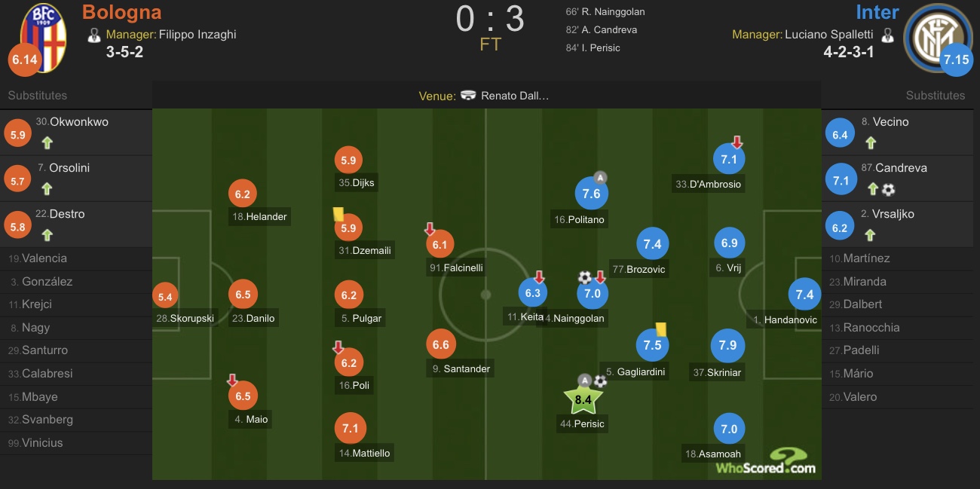Open Bologna team page from title

pyautogui.click(x=121, y=12)
